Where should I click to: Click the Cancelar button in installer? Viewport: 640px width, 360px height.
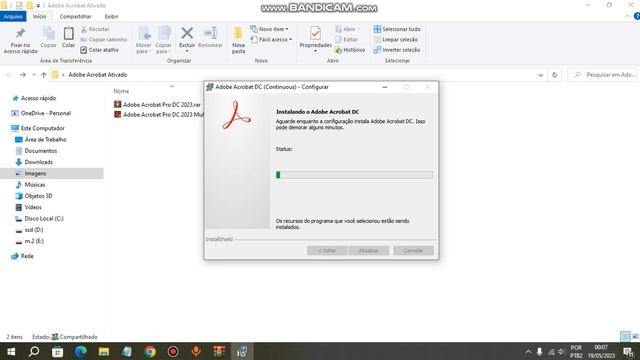[x=413, y=250]
